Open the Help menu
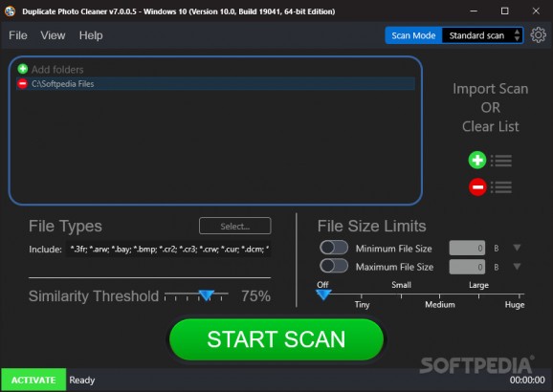This screenshot has width=553, height=392. coord(91,35)
